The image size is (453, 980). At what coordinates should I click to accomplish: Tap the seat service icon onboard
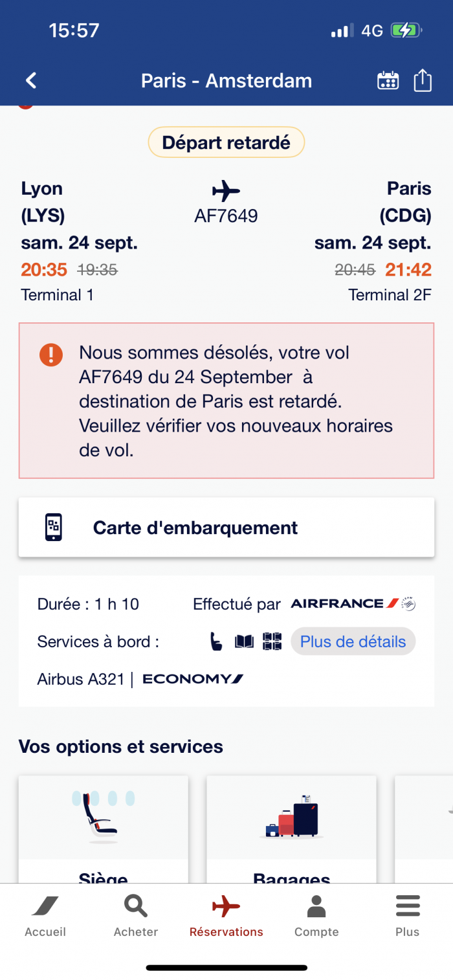point(216,641)
